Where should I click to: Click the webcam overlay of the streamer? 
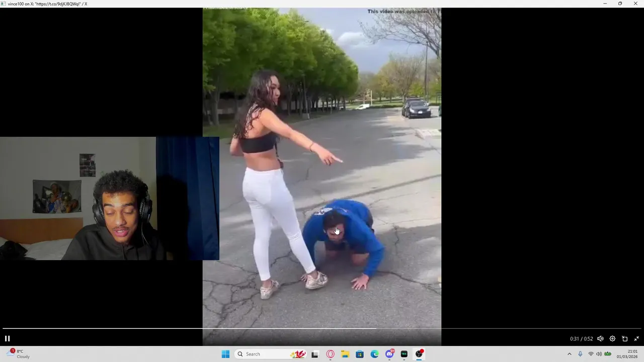[109, 198]
